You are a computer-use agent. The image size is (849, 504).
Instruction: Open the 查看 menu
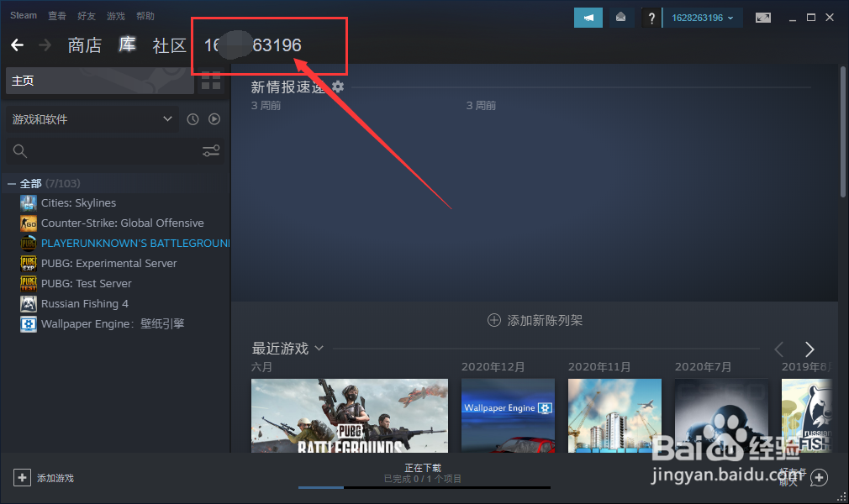[57, 16]
